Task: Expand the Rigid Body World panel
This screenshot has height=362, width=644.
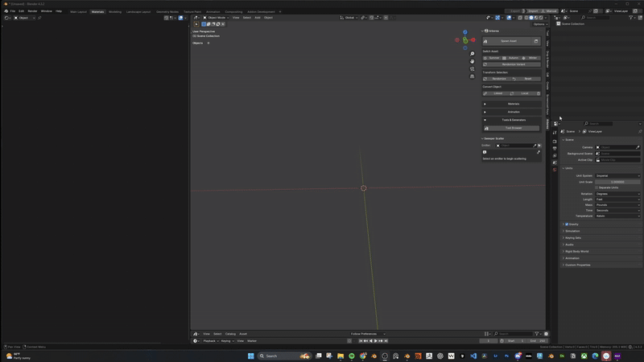Action: coord(601,251)
